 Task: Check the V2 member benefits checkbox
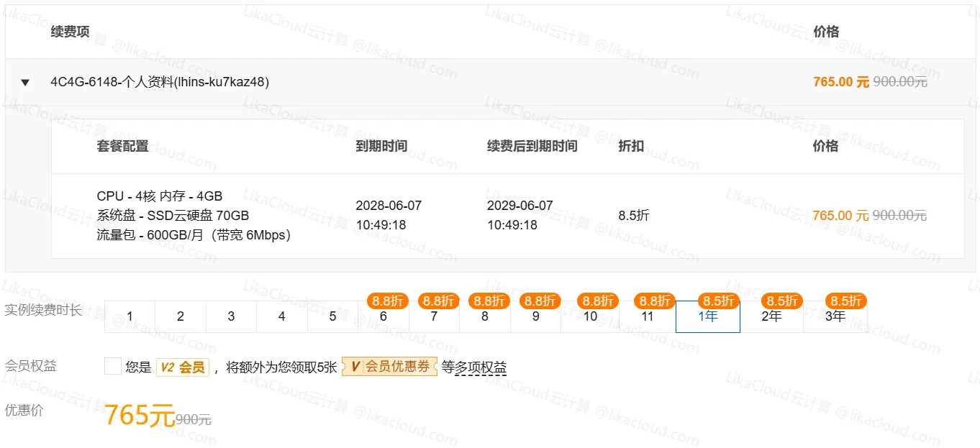tap(113, 367)
